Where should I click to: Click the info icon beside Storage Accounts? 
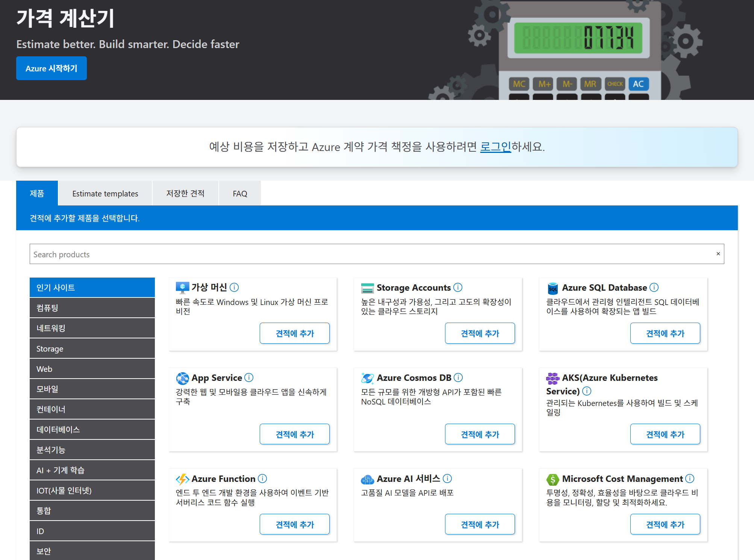click(458, 288)
